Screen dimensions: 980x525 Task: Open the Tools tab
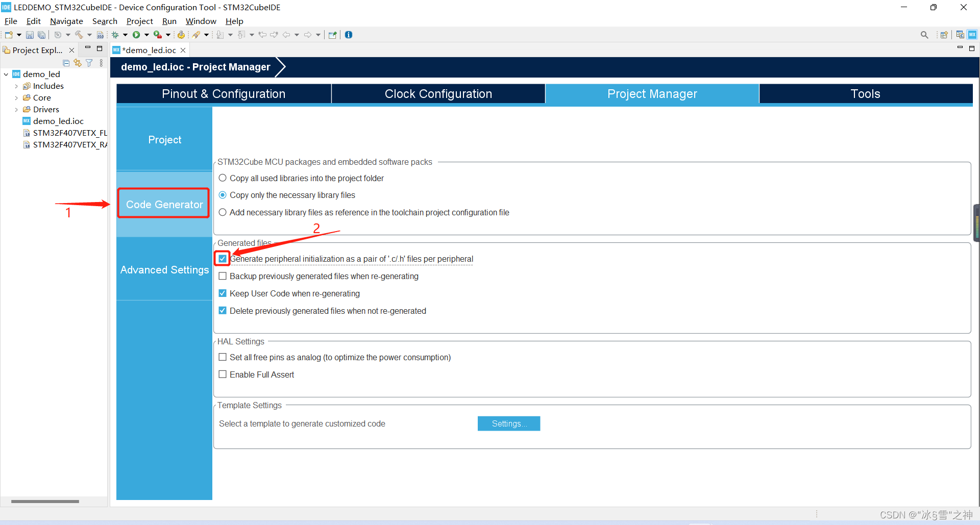coord(866,94)
